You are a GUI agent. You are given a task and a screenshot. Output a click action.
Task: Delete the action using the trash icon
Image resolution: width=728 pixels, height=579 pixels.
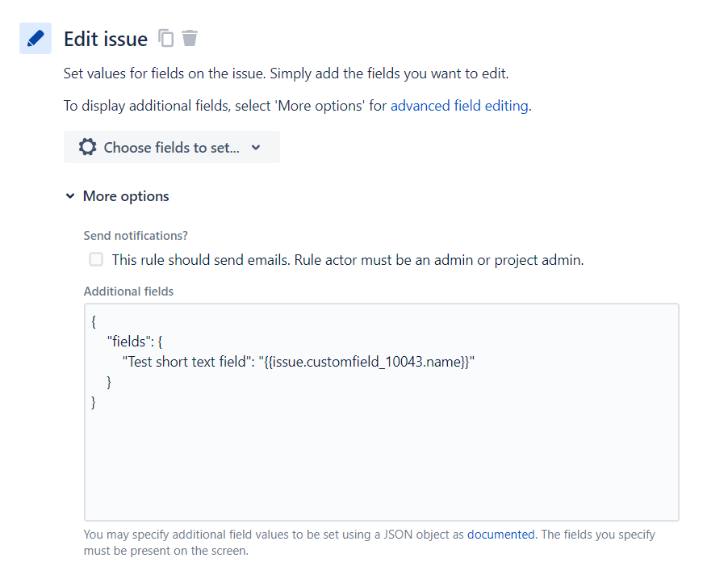click(x=190, y=38)
